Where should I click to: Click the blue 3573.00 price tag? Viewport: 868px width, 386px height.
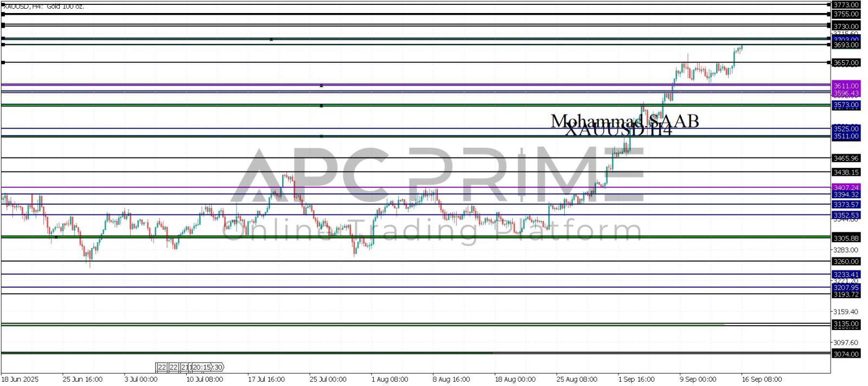(x=846, y=105)
